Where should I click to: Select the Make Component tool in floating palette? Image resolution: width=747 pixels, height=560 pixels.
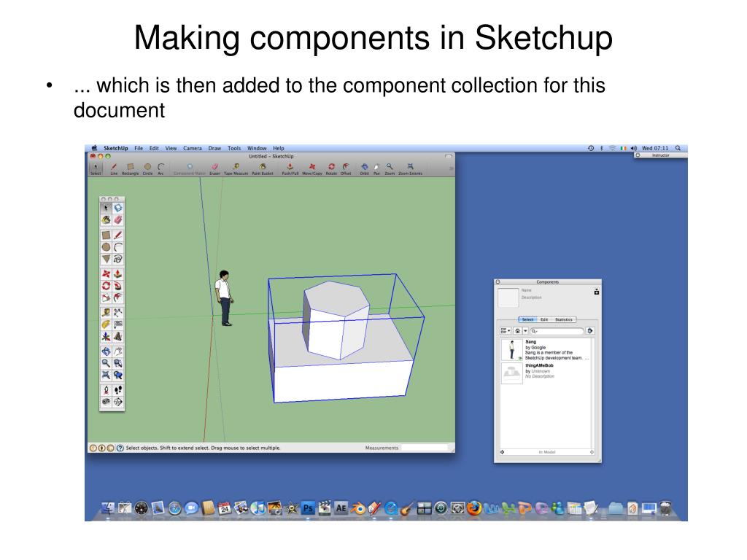(x=118, y=208)
